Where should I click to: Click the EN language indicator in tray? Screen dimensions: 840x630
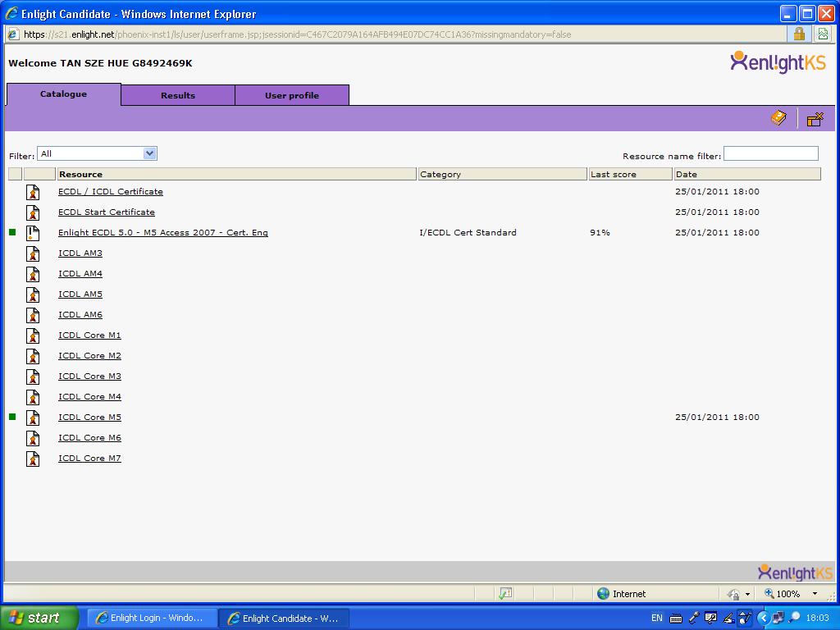coord(657,618)
